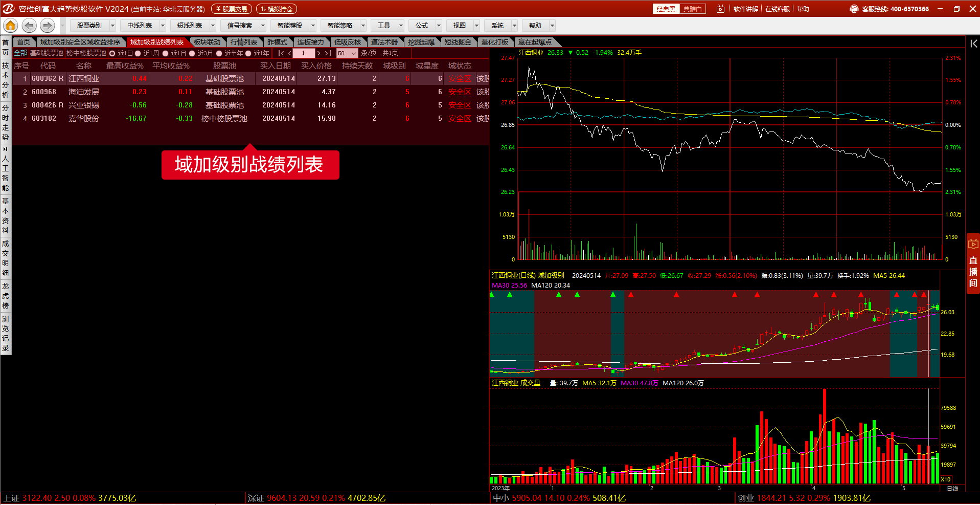This screenshot has height=505, width=980.
Task: Switch to the 赢在起爆点 tab
Action: coord(535,42)
